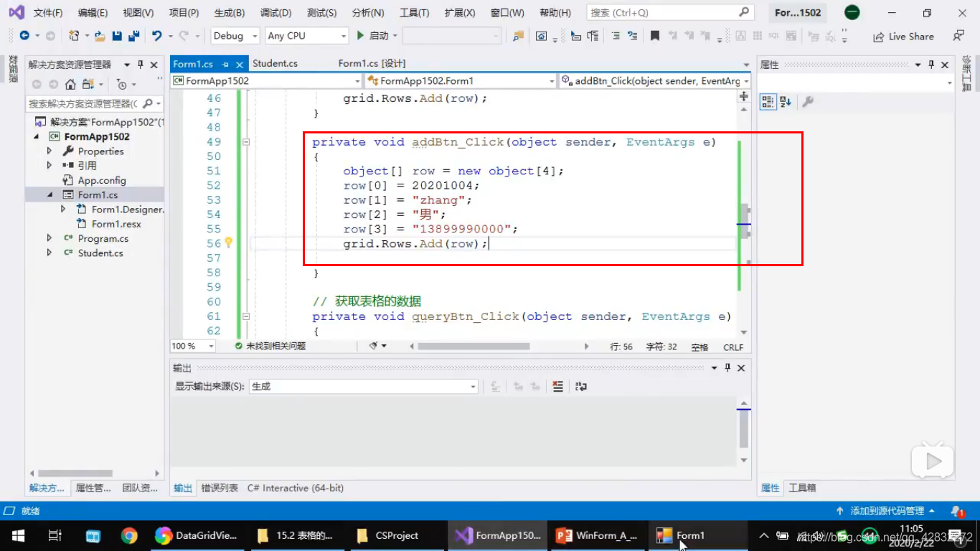Click the new project toolbar icon

(x=73, y=36)
